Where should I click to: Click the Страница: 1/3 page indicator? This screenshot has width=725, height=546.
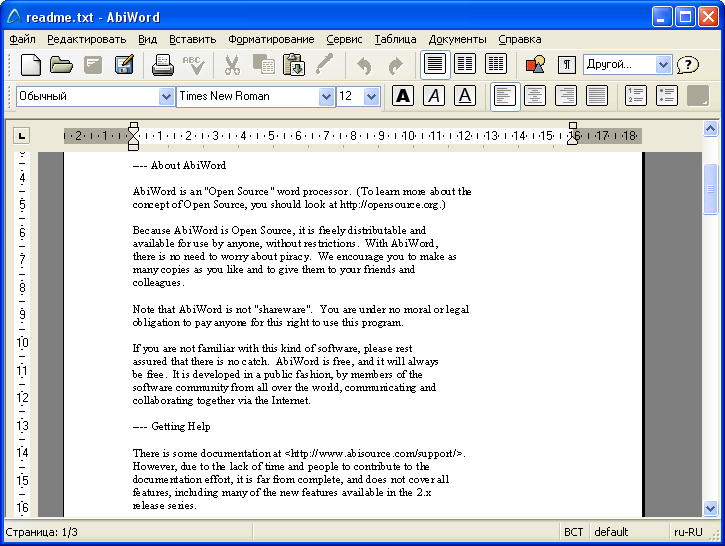[x=42, y=532]
